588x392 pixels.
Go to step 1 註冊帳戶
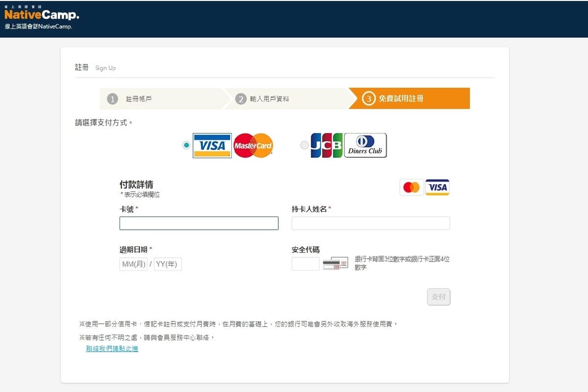pos(161,98)
